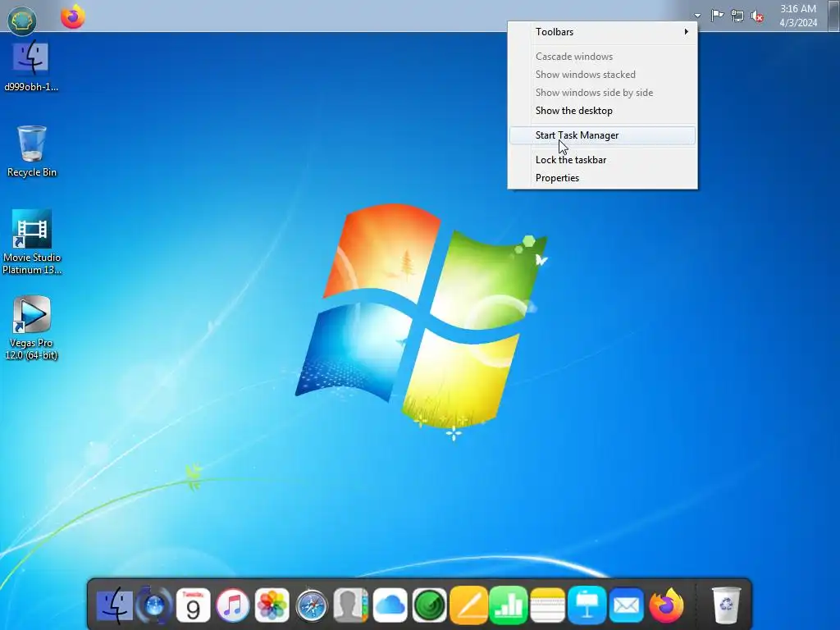Open the Notes dock icon
The image size is (840, 630).
point(547,606)
